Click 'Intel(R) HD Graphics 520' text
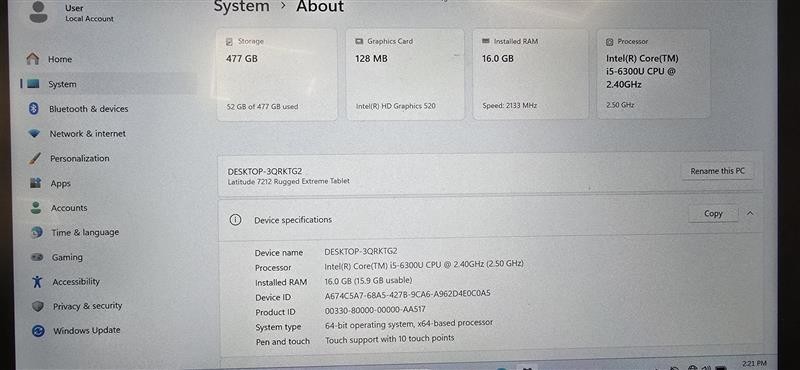This screenshot has height=370, width=800. tap(396, 106)
